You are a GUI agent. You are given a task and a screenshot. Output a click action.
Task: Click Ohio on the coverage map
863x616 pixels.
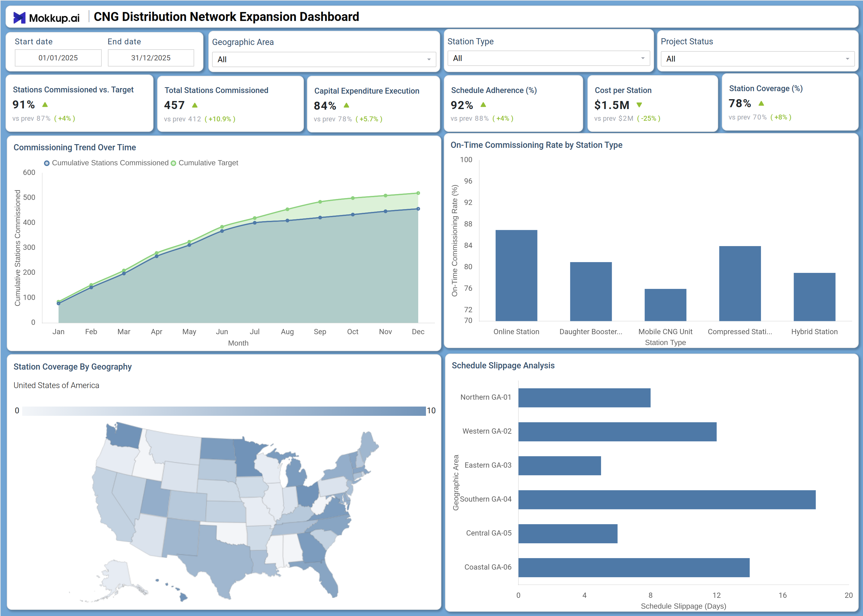tap(307, 494)
